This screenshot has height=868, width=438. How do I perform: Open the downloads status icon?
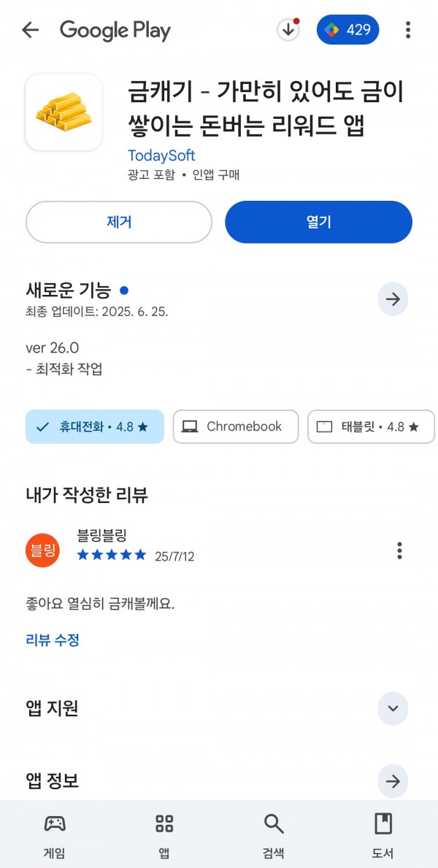click(x=288, y=30)
